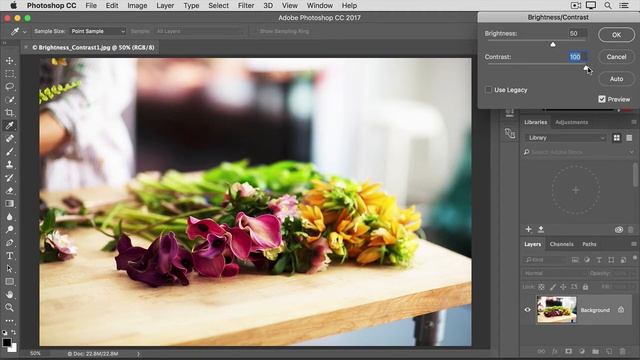Screen dimensions: 640x360
Task: Click the Auto button
Action: coord(616,79)
